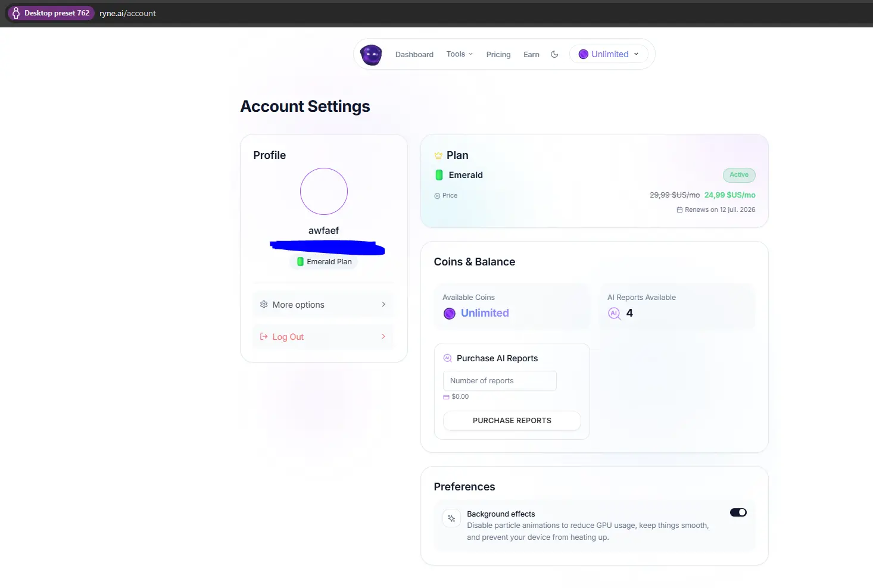Click the purple coin icon beside Unlimited in navbar

(x=584, y=54)
